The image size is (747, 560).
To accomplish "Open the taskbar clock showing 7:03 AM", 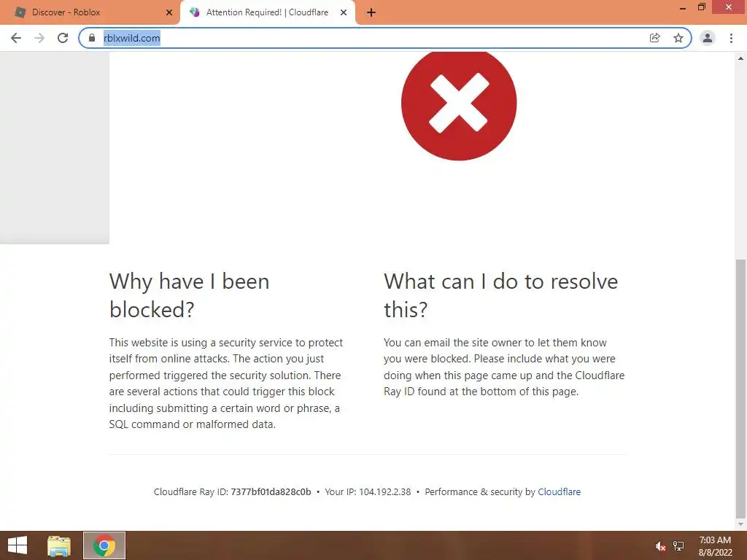I will (715, 546).
